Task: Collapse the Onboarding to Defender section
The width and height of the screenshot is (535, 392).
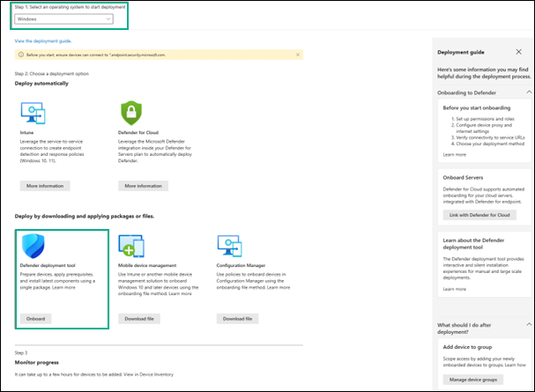Action: point(529,92)
